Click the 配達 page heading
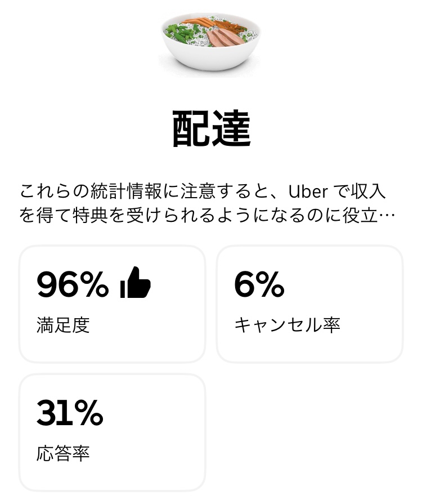Viewport: 422px width, 504px height. [x=211, y=129]
